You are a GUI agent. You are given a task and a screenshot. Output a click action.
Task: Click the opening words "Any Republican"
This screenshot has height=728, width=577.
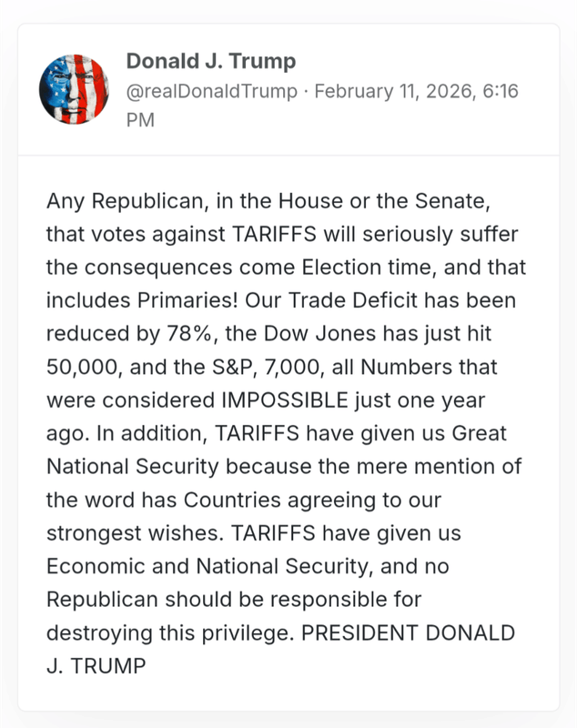(108, 198)
